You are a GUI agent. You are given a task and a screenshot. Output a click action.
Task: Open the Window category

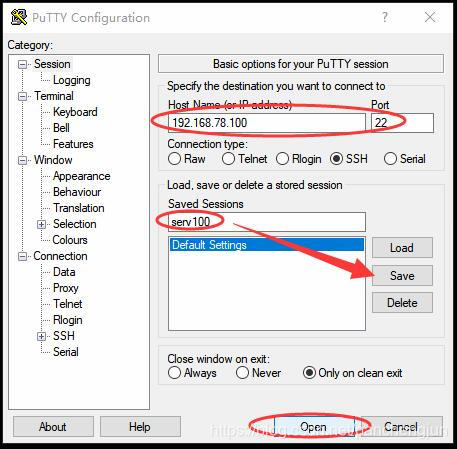pyautogui.click(x=53, y=160)
